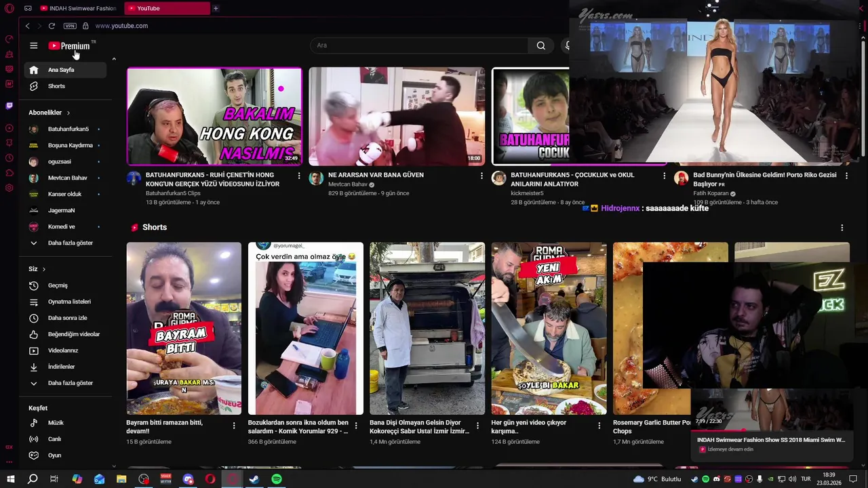Open the YouTube hamburger guide menu

pos(33,45)
